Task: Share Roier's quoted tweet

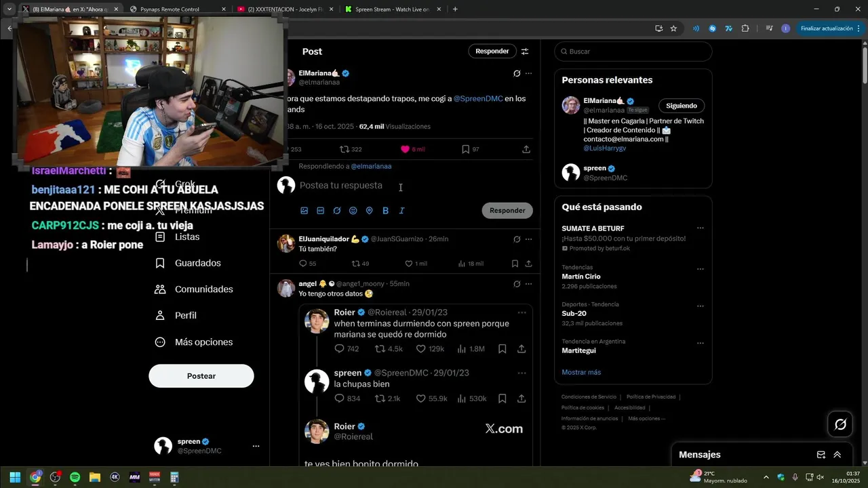Action: [521, 349]
